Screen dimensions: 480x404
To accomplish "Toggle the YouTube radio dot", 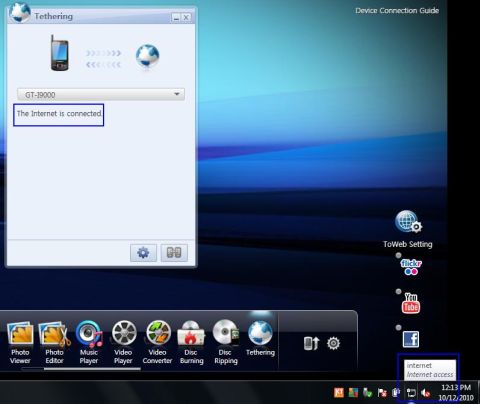I will coord(398,292).
